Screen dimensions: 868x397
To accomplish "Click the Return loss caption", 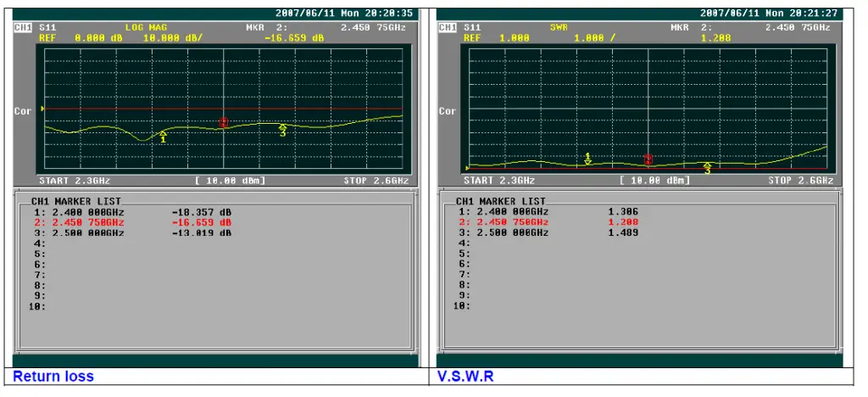I will point(53,377).
